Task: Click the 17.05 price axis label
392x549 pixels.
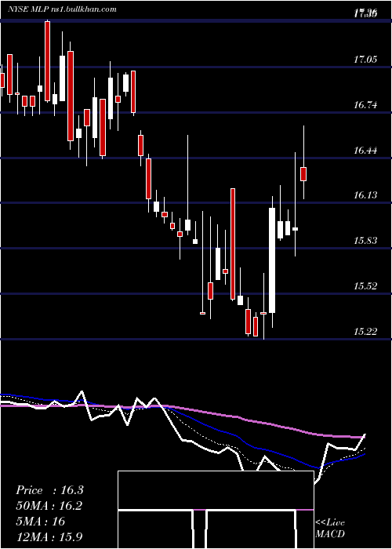Action: click(x=365, y=59)
